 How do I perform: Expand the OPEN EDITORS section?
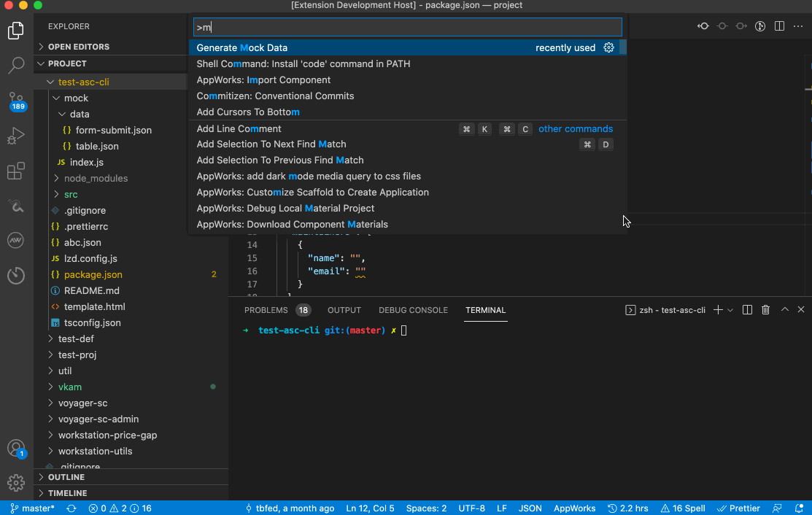click(x=131, y=47)
